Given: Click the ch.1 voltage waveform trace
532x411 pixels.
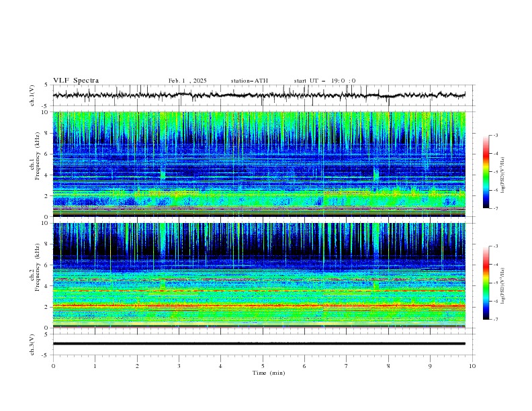Looking at the screenshot, I should [x=259, y=95].
